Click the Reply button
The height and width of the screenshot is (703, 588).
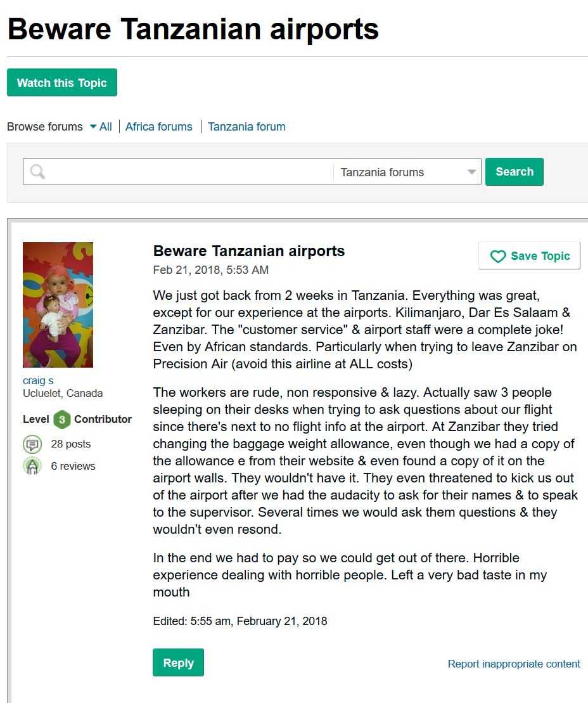(178, 662)
